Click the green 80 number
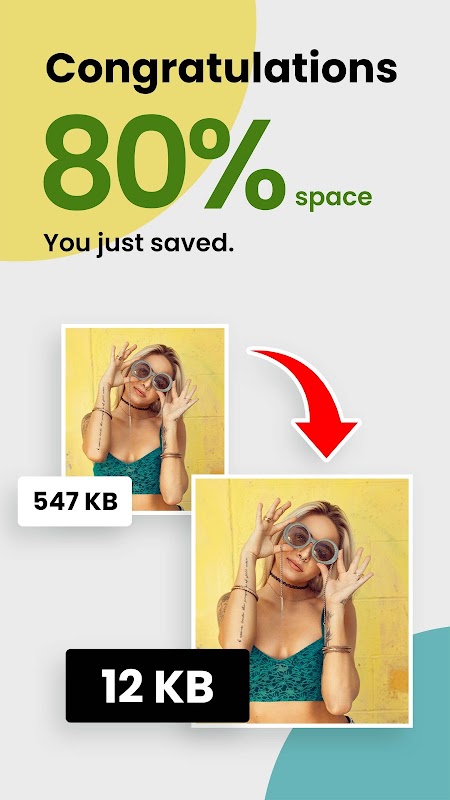This screenshot has width=450, height=800. coord(115,163)
